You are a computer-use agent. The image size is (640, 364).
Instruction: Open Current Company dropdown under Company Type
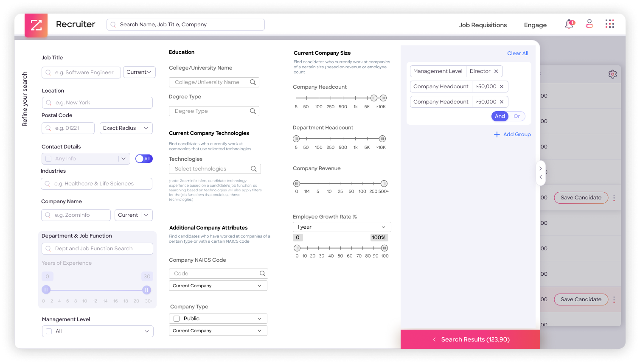tap(218, 330)
